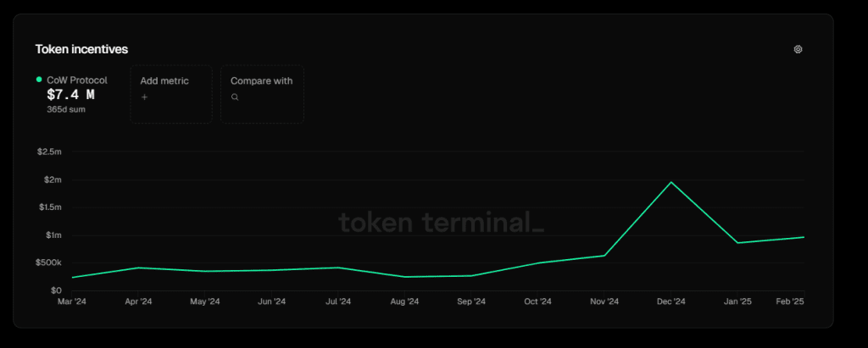Select the Jul '24 x-axis label
The image size is (868, 348).
pos(337,301)
